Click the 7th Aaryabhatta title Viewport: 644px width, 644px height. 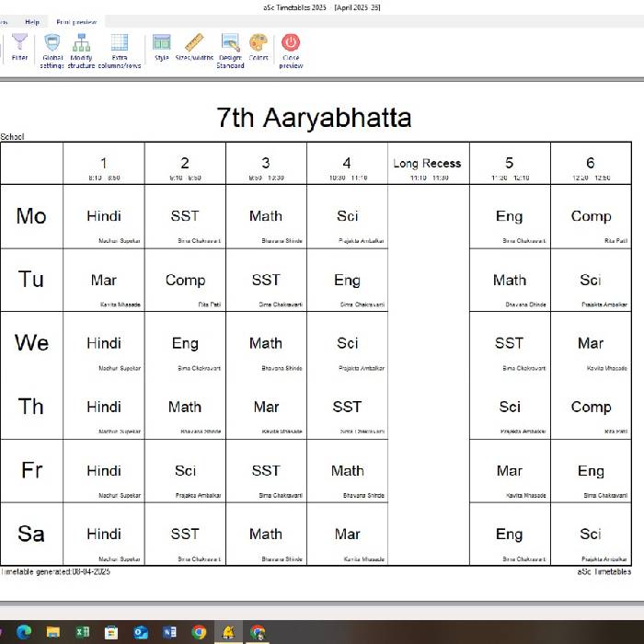point(314,118)
